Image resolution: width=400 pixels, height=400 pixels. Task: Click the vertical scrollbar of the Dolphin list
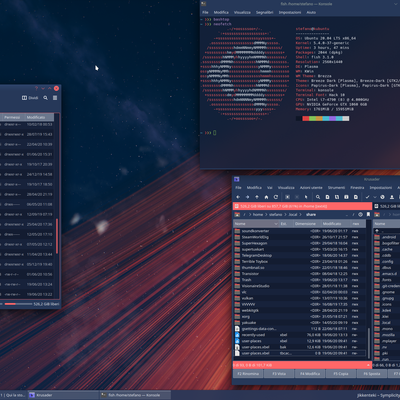(57, 235)
